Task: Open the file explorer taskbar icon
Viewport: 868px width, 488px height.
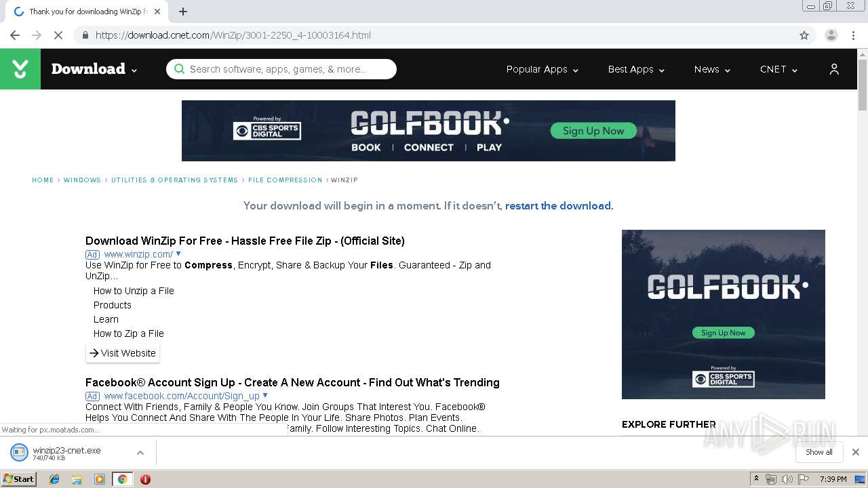Action: [x=77, y=479]
